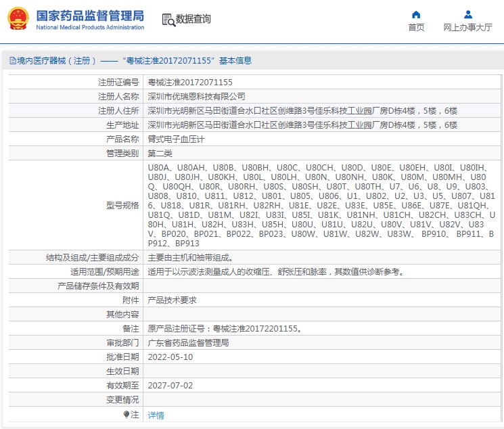Click product name 臂式电子血压计
The width and height of the screenshot is (504, 429).
[x=177, y=139]
